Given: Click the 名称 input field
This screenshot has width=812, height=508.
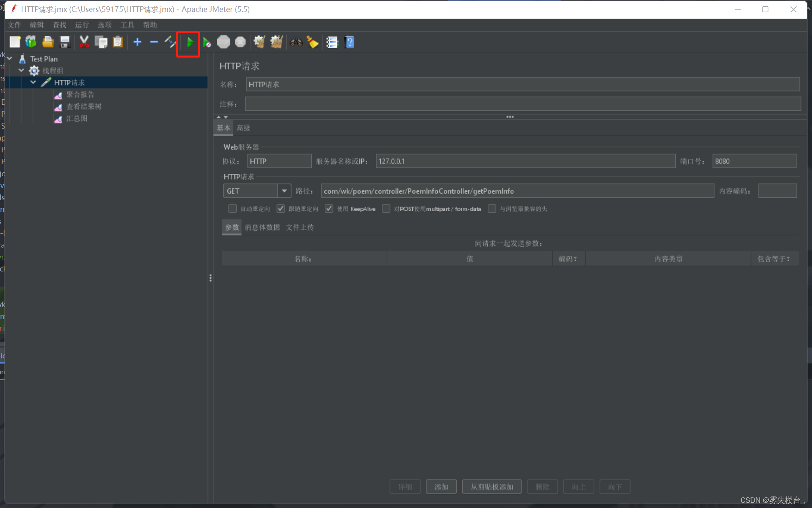Looking at the screenshot, I should 523,84.
